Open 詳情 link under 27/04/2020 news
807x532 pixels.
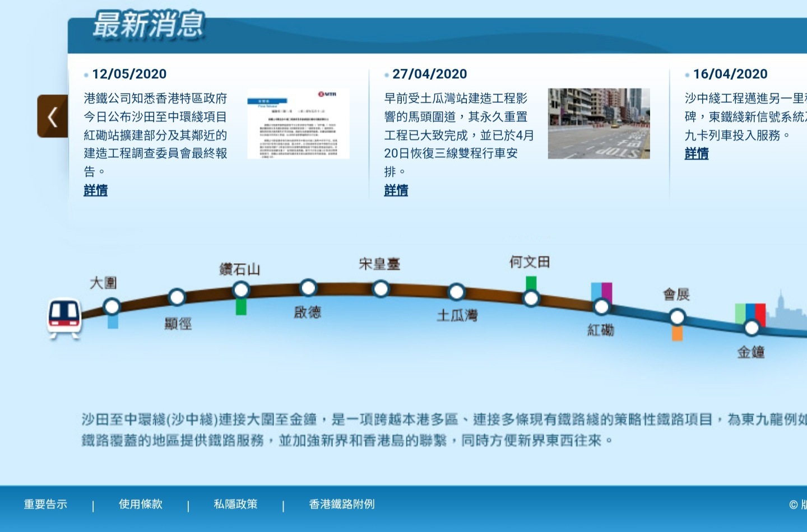pyautogui.click(x=396, y=190)
